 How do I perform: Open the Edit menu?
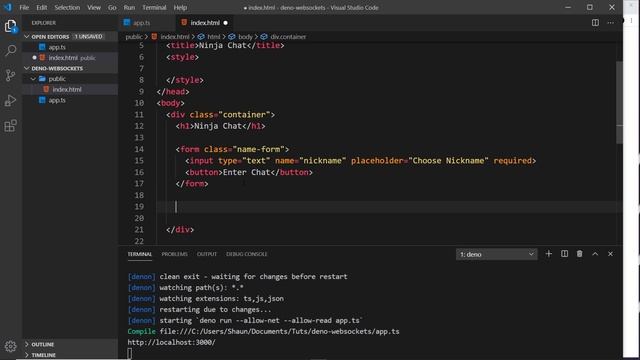(x=42, y=7)
